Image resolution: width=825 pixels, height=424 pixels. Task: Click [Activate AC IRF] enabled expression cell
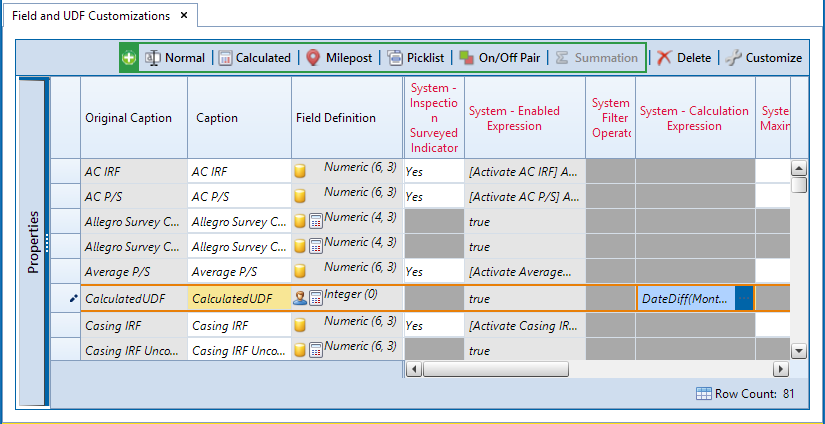(525, 171)
